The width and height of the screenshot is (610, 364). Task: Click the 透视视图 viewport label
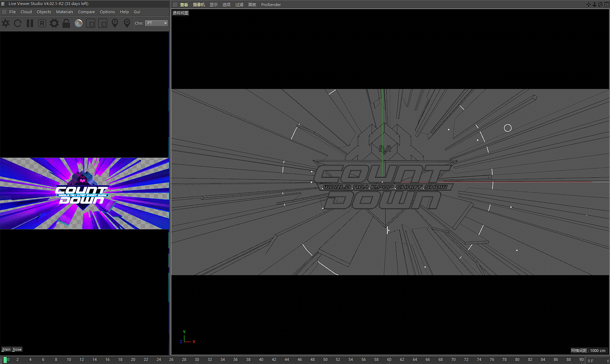click(181, 13)
